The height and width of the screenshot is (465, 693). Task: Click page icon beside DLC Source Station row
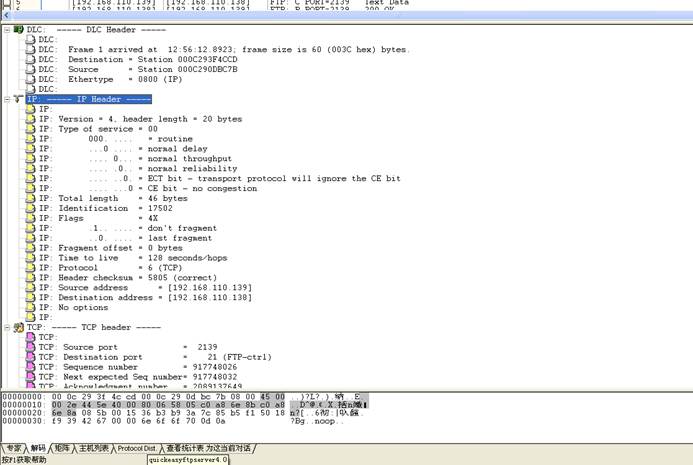pos(30,69)
